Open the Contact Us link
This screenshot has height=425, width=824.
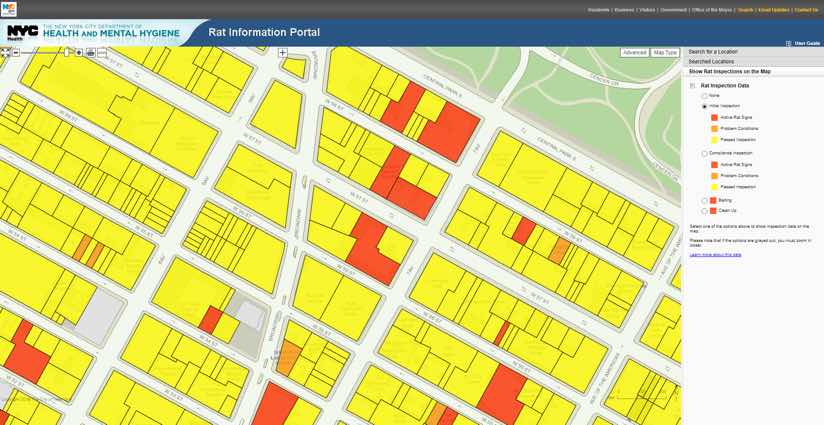(806, 10)
